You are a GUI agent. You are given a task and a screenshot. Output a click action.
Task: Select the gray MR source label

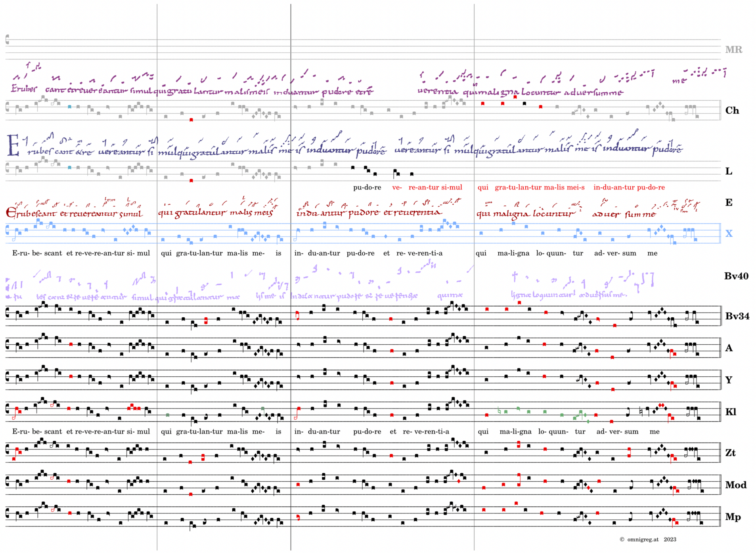point(733,50)
